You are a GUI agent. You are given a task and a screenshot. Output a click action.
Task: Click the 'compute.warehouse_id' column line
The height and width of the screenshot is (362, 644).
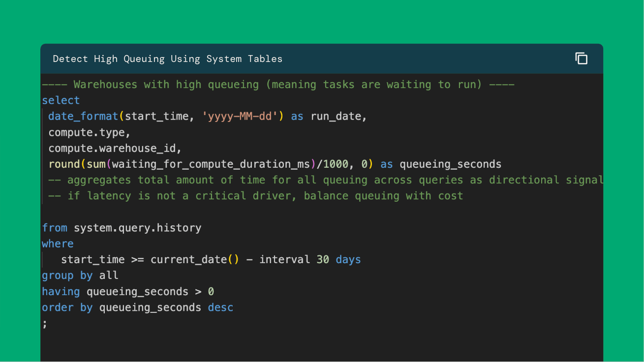115,148
